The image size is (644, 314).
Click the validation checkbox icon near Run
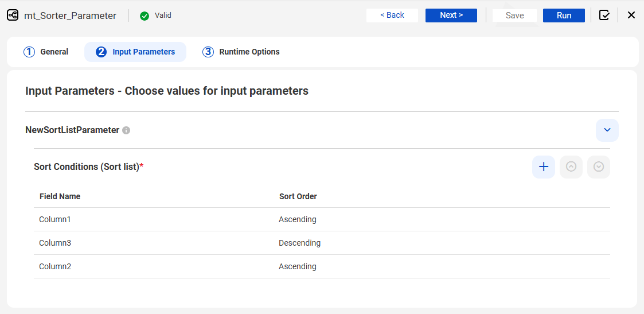pyautogui.click(x=604, y=15)
